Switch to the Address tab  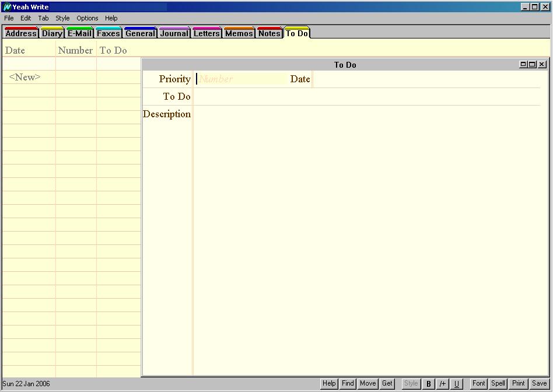[21, 33]
